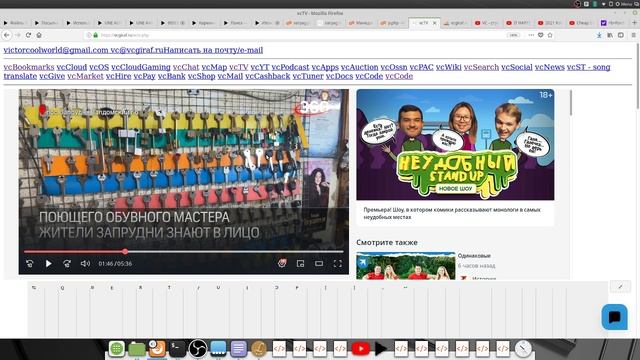Viewport: 640px width, 360px height.
Task: Open Firefox page actions three-dot menu
Action: coord(531,35)
